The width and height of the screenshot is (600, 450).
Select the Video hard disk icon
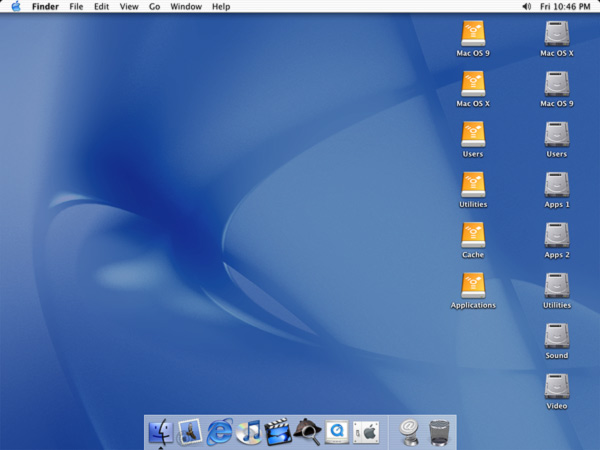click(x=557, y=386)
